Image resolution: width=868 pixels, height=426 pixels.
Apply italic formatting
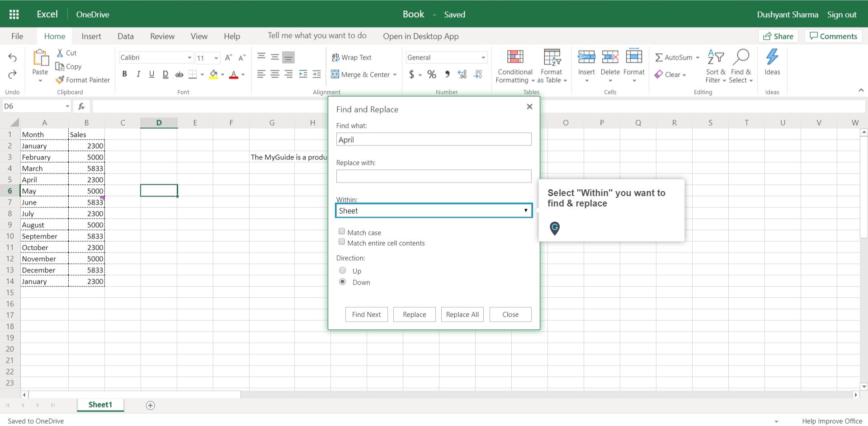138,74
